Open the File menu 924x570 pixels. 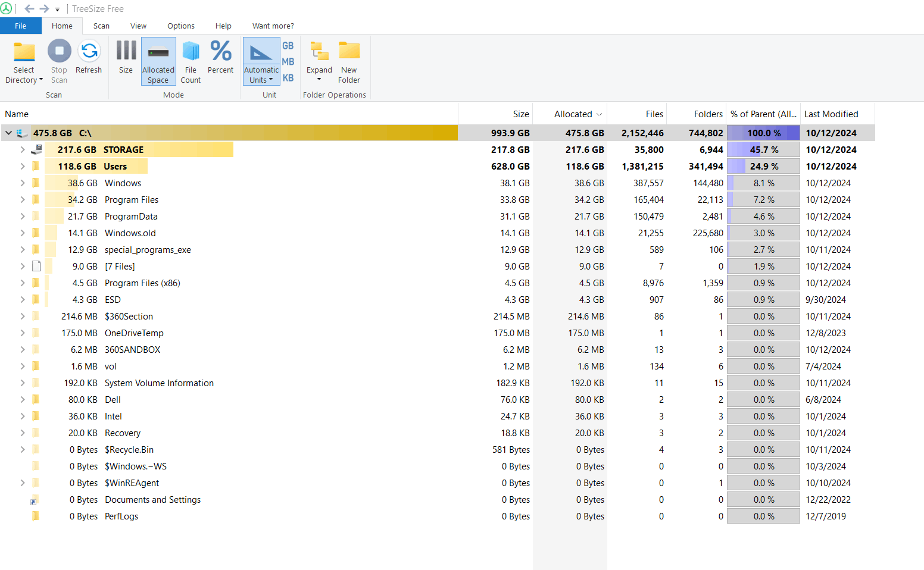20,26
